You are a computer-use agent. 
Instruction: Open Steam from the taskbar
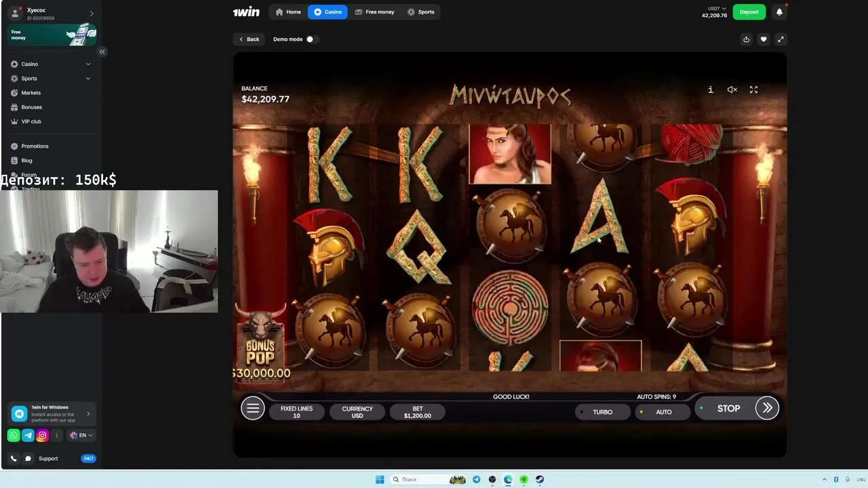coord(540,479)
